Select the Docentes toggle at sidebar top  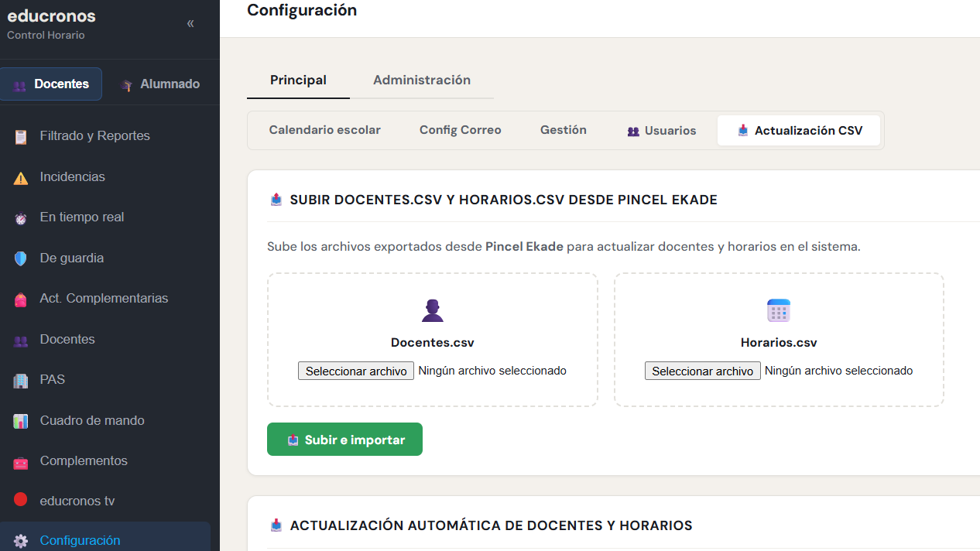click(x=51, y=84)
